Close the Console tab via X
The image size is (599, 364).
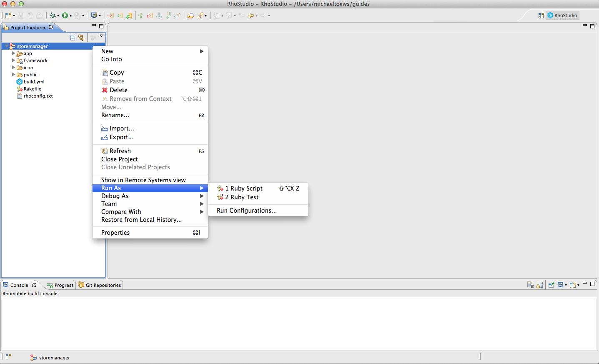[x=34, y=285]
